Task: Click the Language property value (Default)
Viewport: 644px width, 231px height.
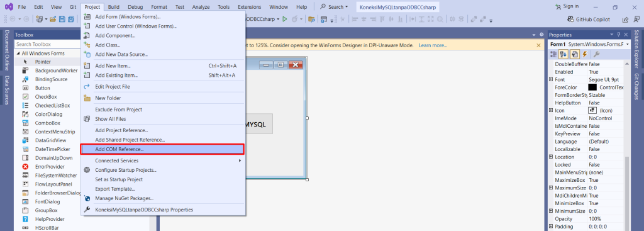Action: click(599, 142)
